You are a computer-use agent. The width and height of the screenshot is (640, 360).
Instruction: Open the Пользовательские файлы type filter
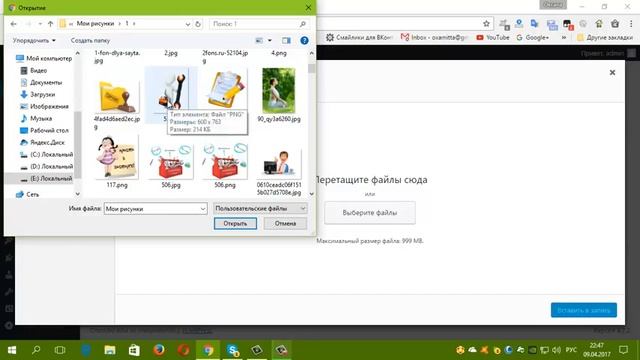pos(260,209)
